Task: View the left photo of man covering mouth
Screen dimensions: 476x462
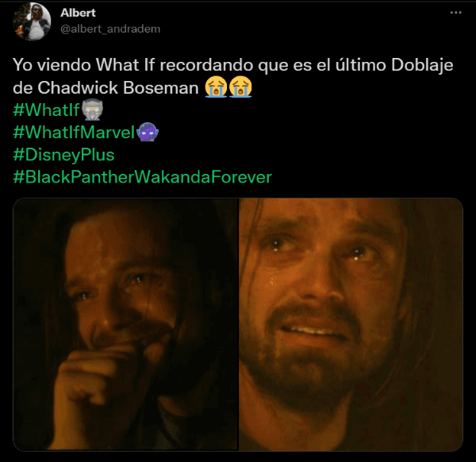Action: click(125, 325)
